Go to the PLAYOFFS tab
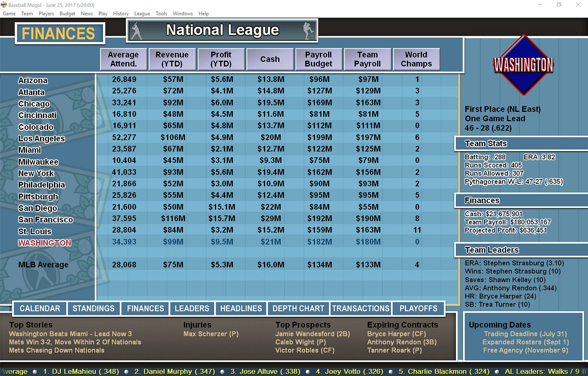 coord(418,308)
